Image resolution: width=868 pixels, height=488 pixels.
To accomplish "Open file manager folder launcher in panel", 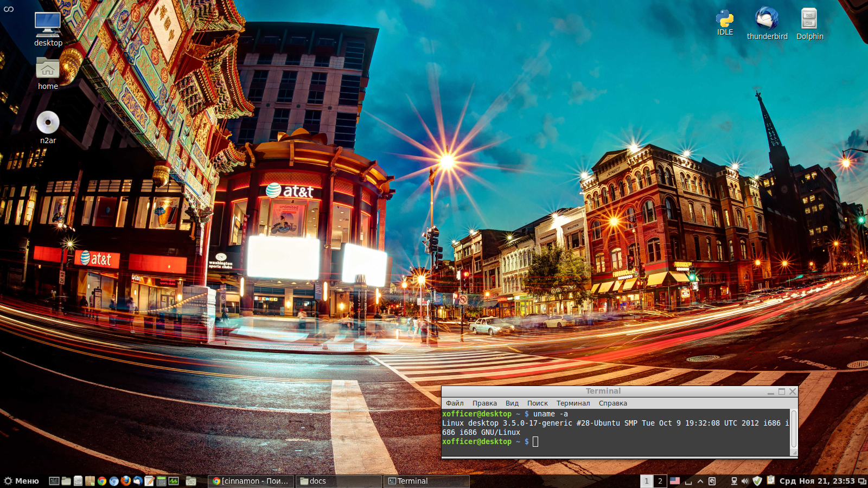I will tap(66, 481).
